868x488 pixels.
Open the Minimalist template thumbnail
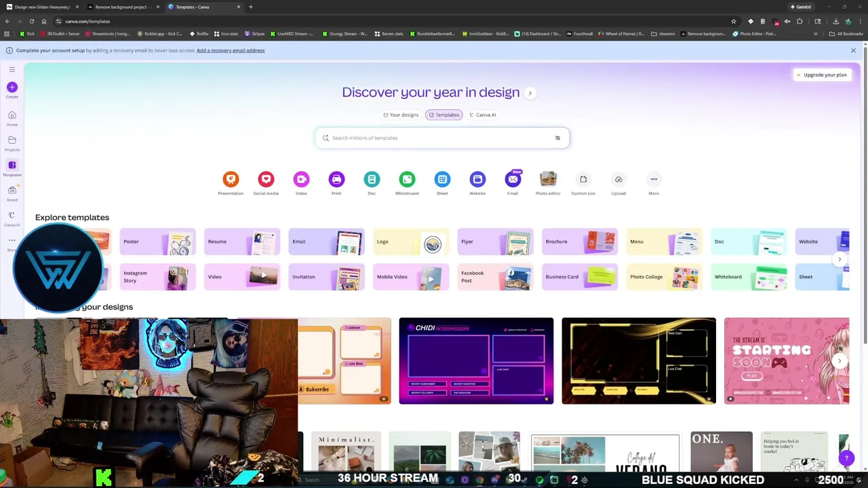[x=346, y=451]
